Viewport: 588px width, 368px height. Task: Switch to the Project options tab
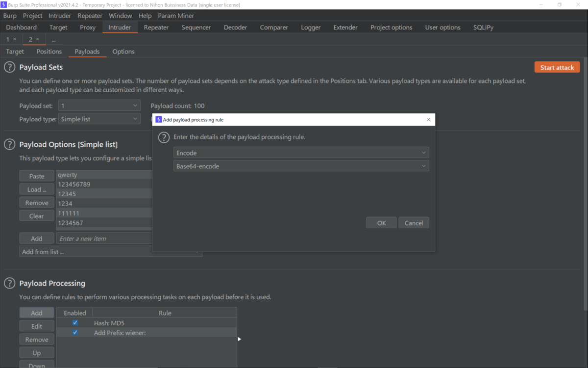point(392,27)
